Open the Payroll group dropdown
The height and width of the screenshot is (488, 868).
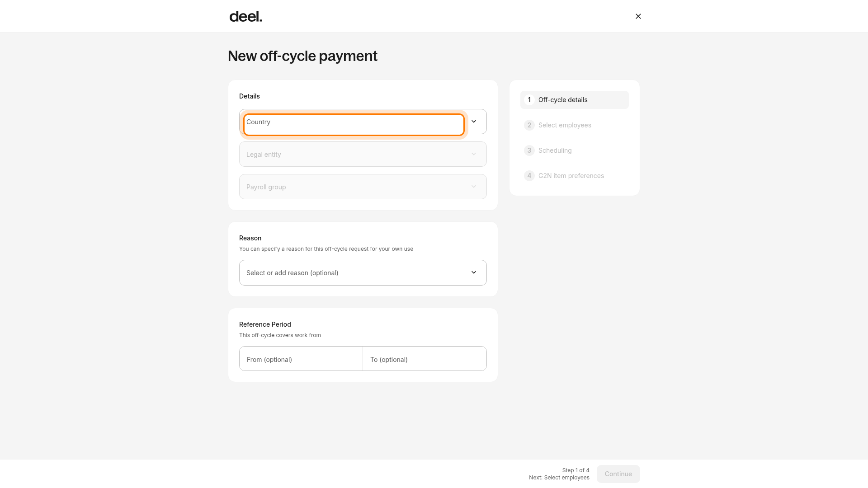[x=363, y=187]
